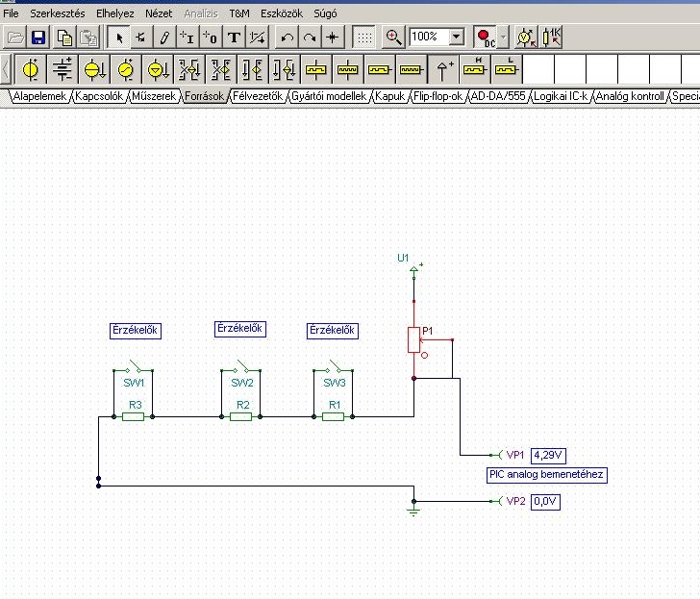Choose the input (+I) marker tool
700x599 pixels.
[187, 37]
